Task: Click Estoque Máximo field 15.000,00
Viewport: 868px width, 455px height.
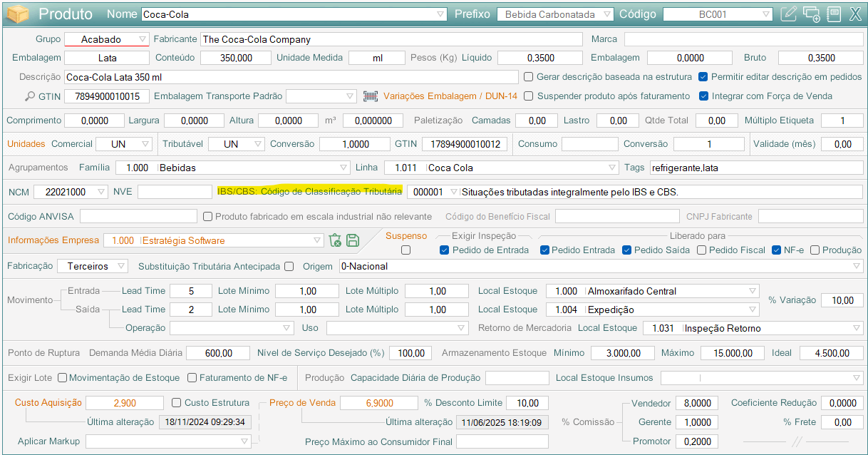Action: (x=733, y=353)
